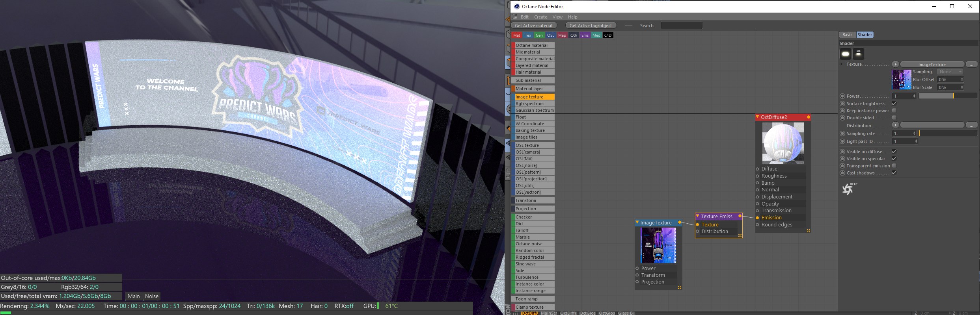Open the Help menu
980x315 pixels.
pos(572,17)
